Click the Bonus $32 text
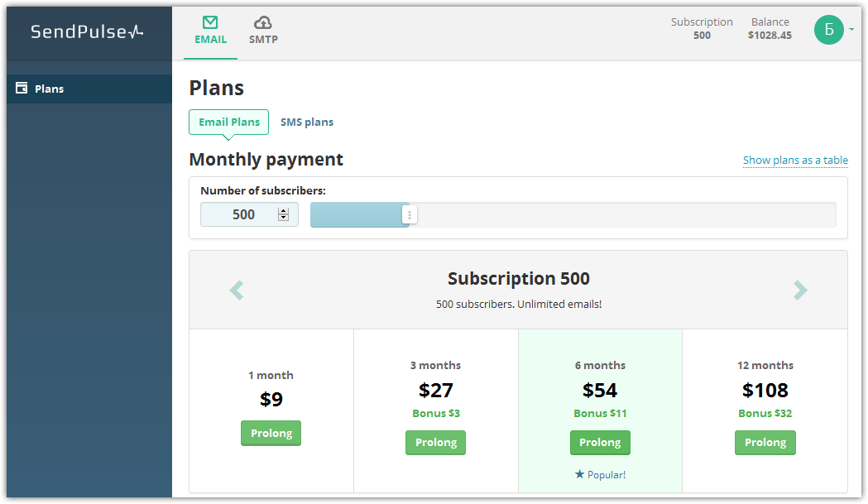The width and height of the screenshot is (868, 504). coord(765,413)
